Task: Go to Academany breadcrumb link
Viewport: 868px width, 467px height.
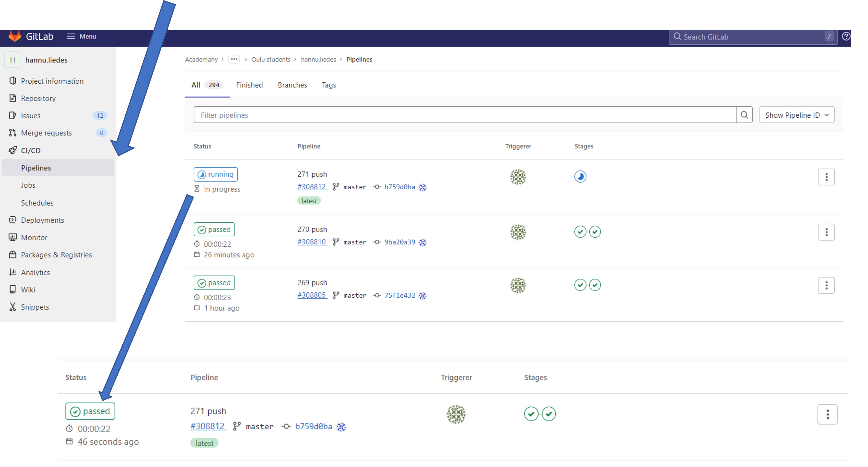Action: (x=201, y=59)
